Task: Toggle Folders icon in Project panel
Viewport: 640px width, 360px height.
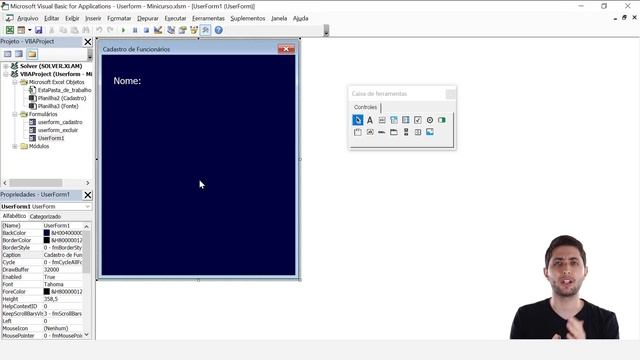Action: tap(32, 54)
